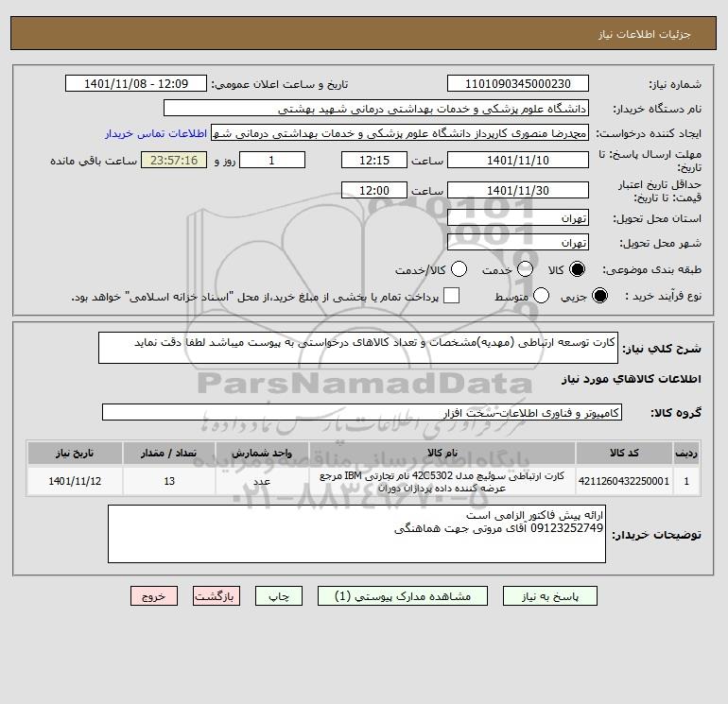Click the واحد شمارش column header

(x=262, y=453)
